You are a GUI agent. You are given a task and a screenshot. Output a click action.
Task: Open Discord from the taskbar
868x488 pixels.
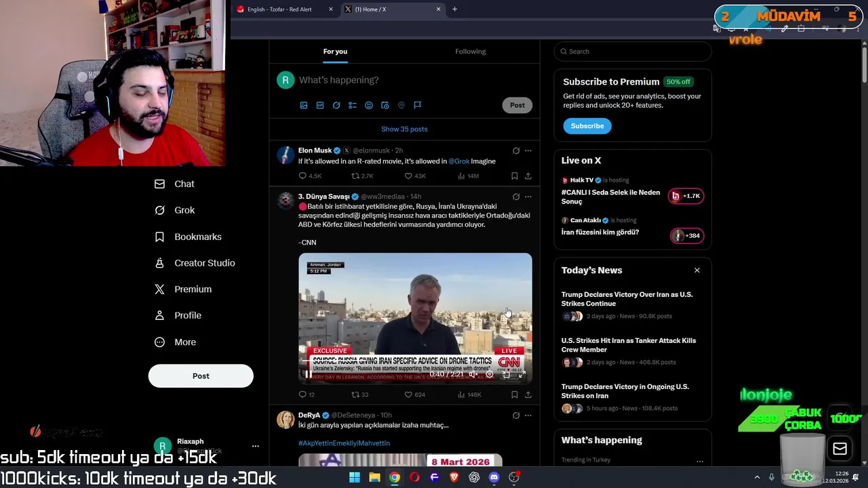coord(494,477)
